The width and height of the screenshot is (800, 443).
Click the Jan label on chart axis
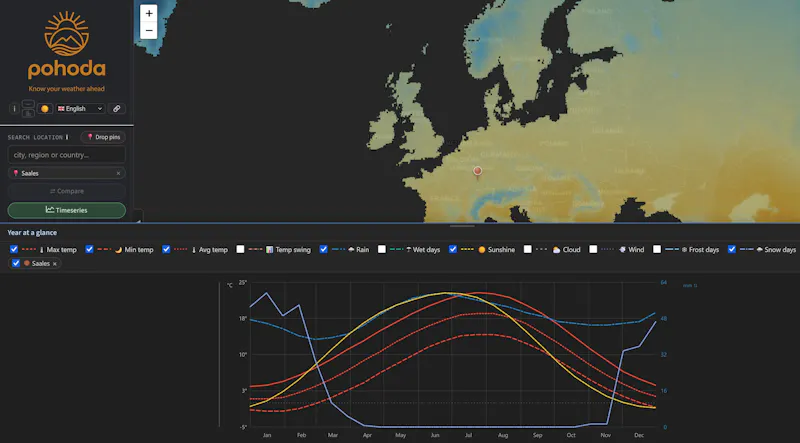tap(266, 435)
